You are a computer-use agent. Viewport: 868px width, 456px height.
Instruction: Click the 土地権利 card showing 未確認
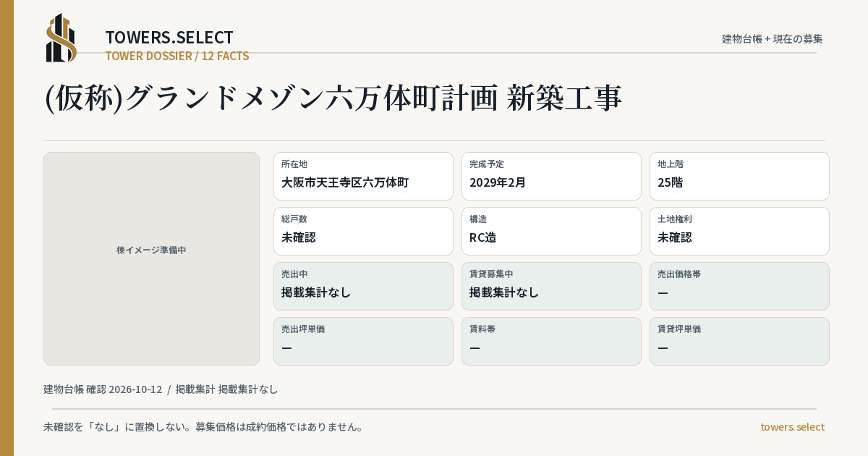point(739,231)
